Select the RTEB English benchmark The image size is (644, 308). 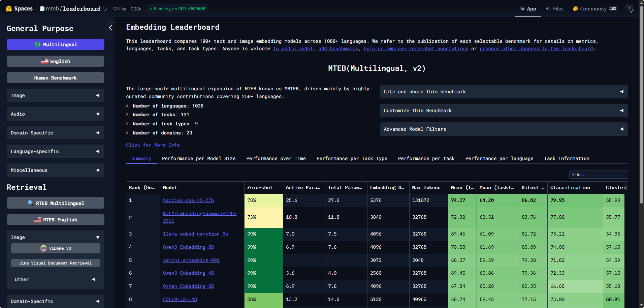pos(56,220)
